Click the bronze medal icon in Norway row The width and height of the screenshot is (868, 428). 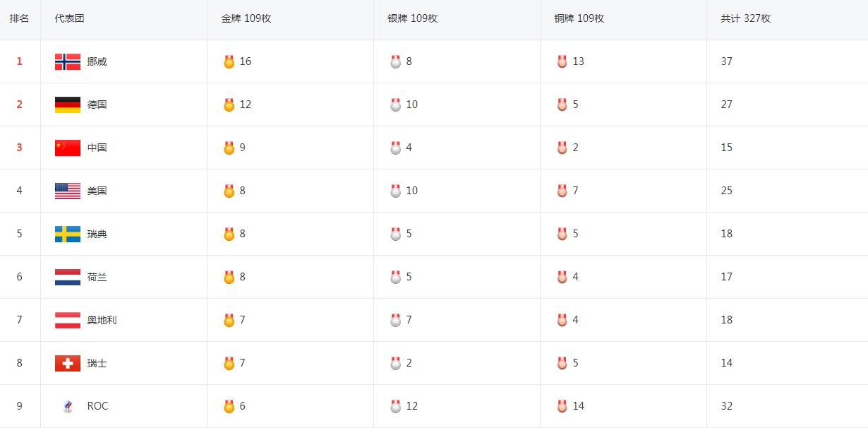(x=562, y=61)
